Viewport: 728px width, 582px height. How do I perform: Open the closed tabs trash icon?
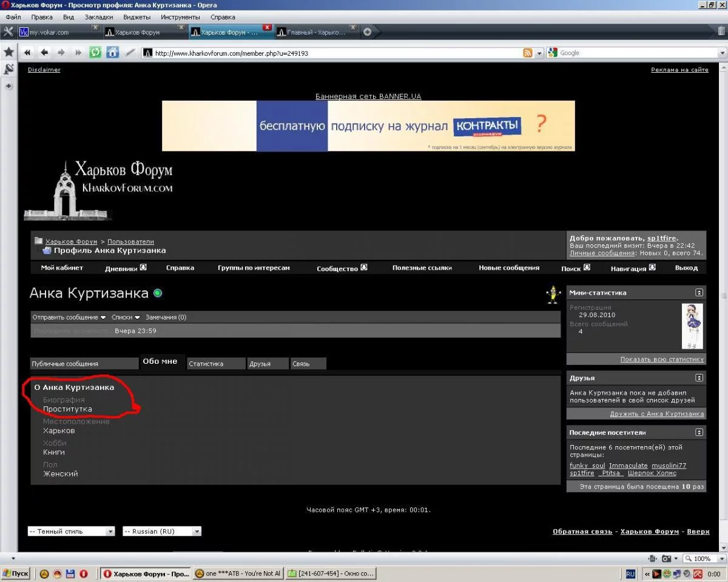point(721,32)
